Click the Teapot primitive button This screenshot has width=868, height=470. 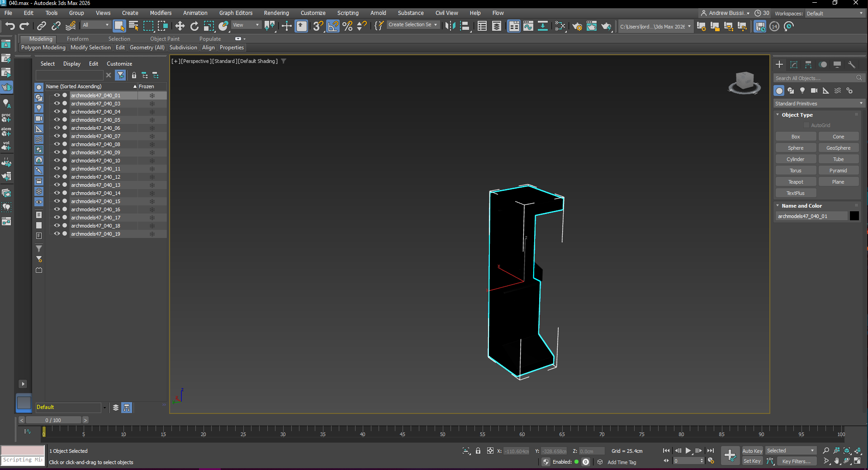(796, 182)
